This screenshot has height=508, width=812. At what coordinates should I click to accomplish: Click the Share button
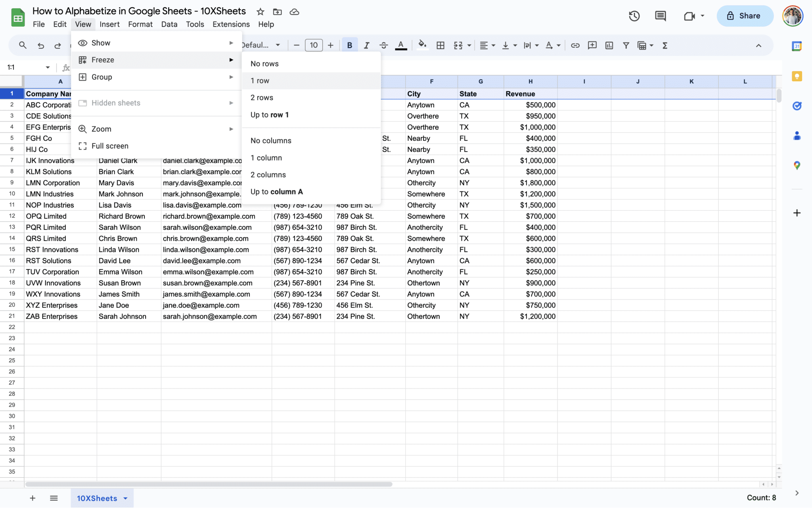click(x=745, y=16)
